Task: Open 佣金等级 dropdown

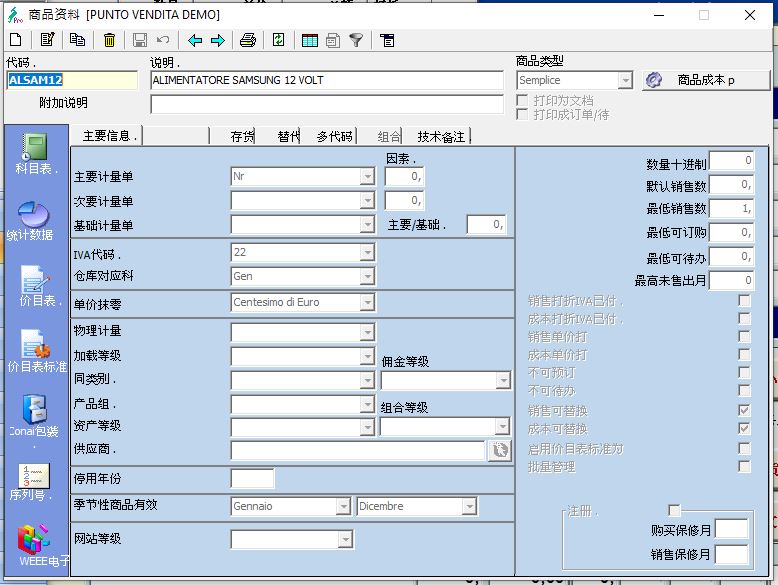Action: (x=503, y=381)
